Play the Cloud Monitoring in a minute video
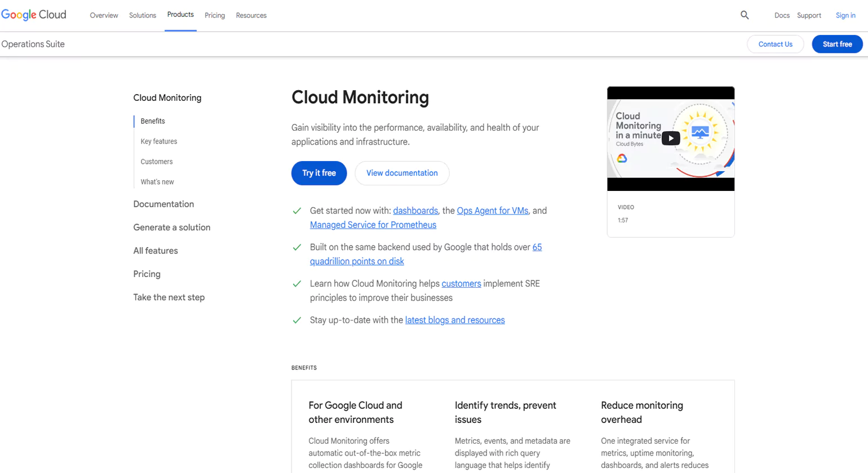Screen dimensions: 868x473 pos(670,138)
